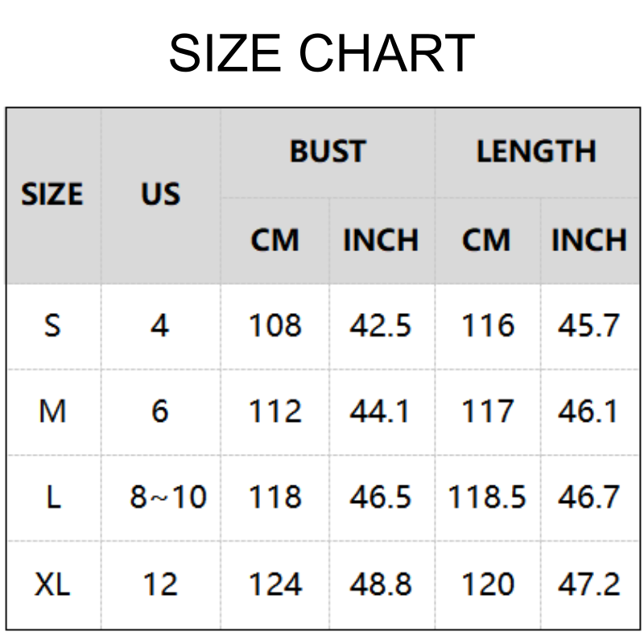Viewport: 644px width, 644px height.
Task: Select the M size cell
Action: [52, 412]
